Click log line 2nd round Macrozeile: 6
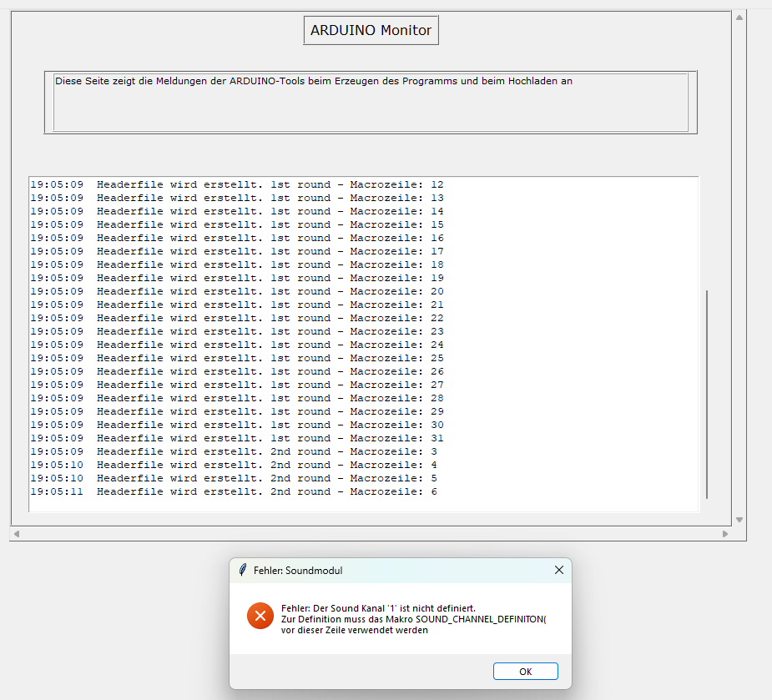 [x=234, y=491]
